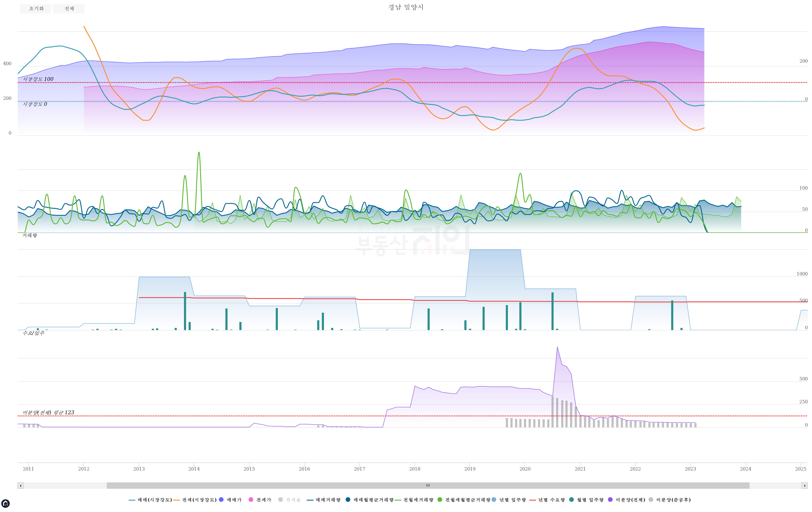812x512 pixels.
Task: Click the scrollbar left arrow
Action: [21, 486]
